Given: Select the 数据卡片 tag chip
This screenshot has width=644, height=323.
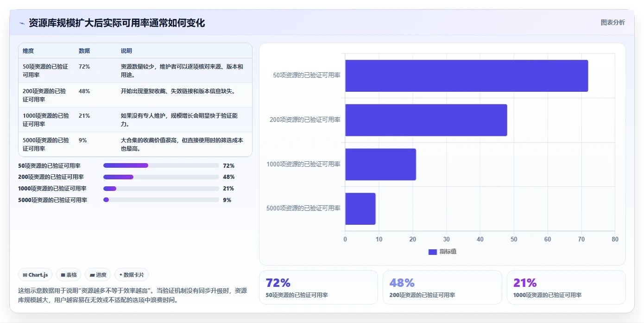Looking at the screenshot, I should click(132, 275).
